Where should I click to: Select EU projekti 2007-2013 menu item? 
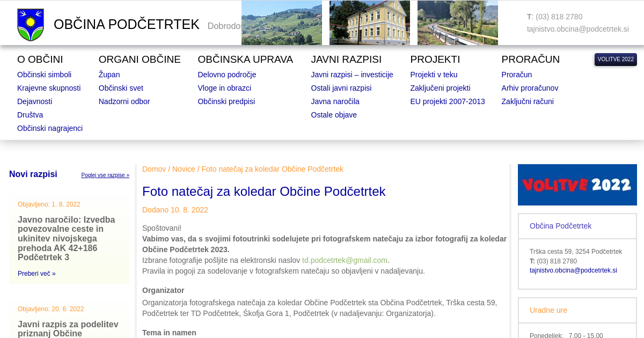coord(447,101)
